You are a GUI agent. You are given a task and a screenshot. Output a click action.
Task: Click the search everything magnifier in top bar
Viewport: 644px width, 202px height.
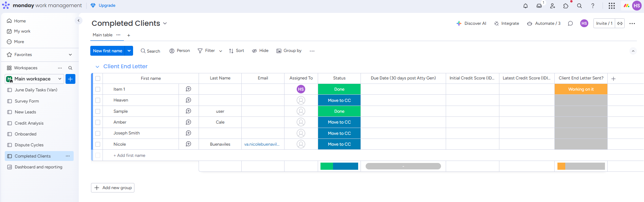point(579,6)
